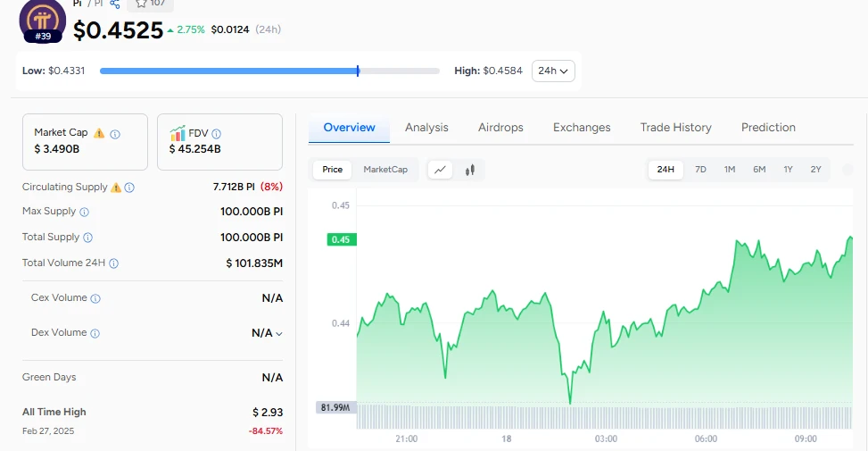Click the FDV info icon
This screenshot has height=451, width=868.
[217, 134]
